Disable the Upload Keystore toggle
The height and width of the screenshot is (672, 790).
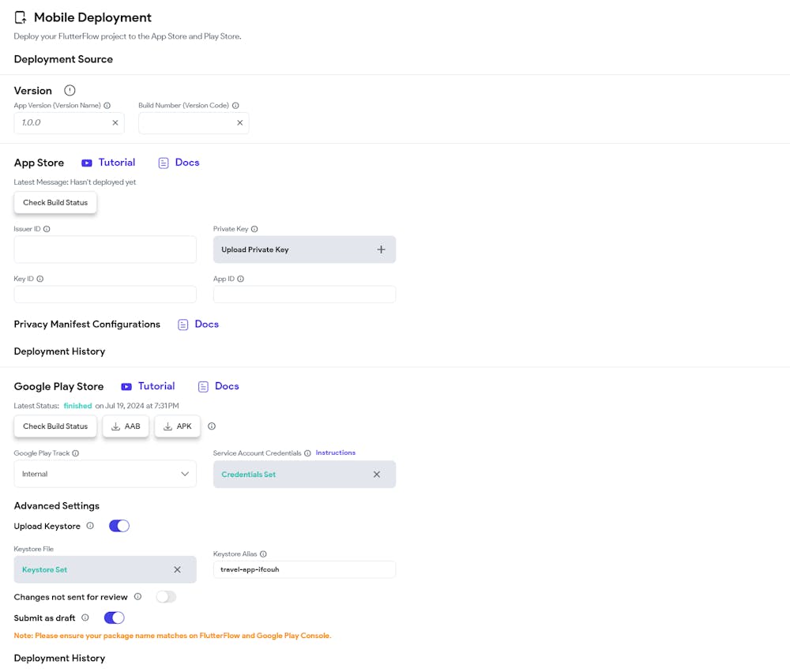tap(119, 526)
